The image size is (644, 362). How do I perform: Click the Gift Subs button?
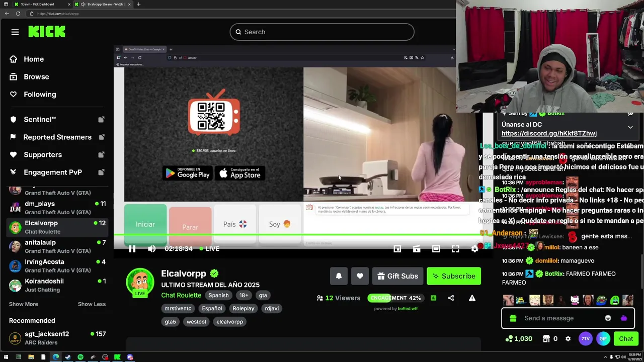coord(397,276)
